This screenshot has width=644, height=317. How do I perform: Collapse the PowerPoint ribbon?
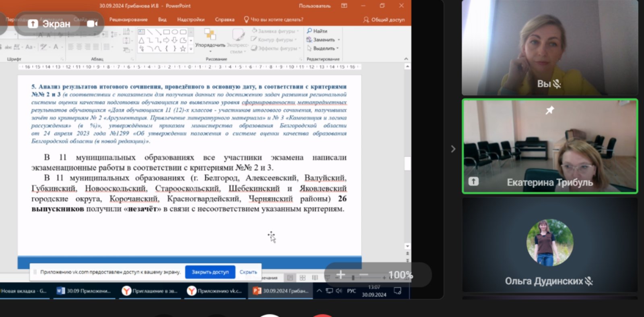[x=406, y=59]
